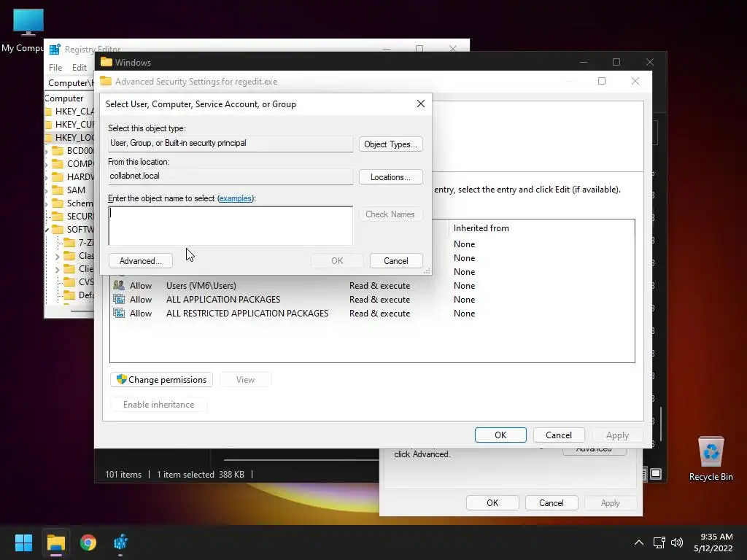The height and width of the screenshot is (560, 747).
Task: Click Change permissions button
Action: click(161, 379)
